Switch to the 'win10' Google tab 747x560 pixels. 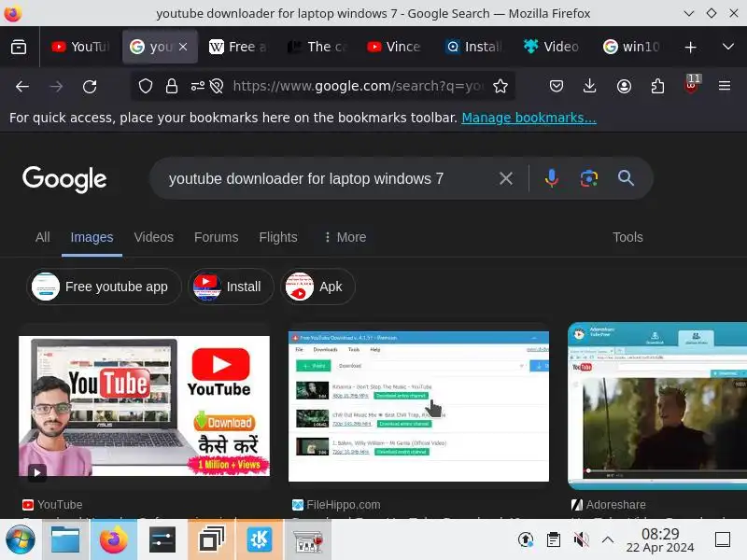pyautogui.click(x=631, y=47)
